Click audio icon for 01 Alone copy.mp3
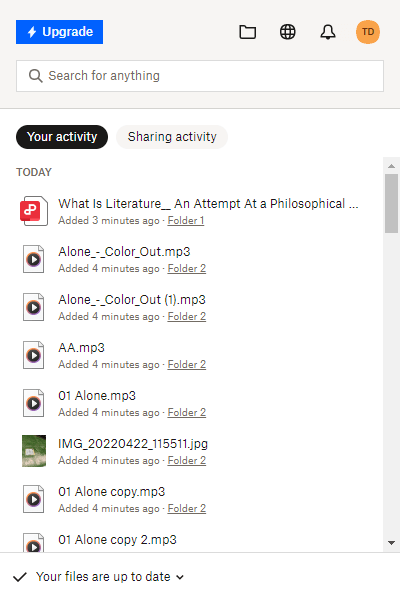Viewport: 400px width, 600px height. 34,499
